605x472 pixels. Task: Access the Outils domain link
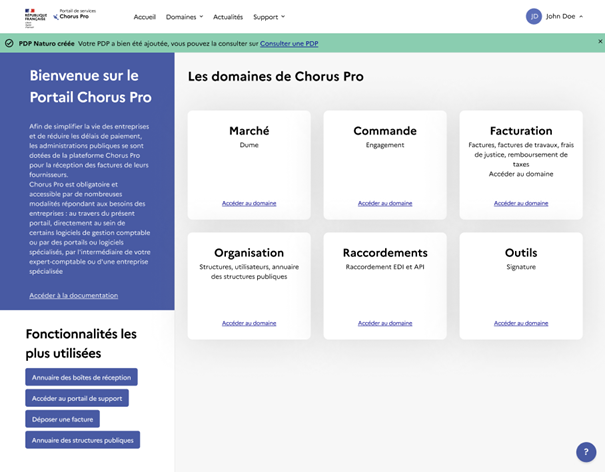[x=521, y=323]
